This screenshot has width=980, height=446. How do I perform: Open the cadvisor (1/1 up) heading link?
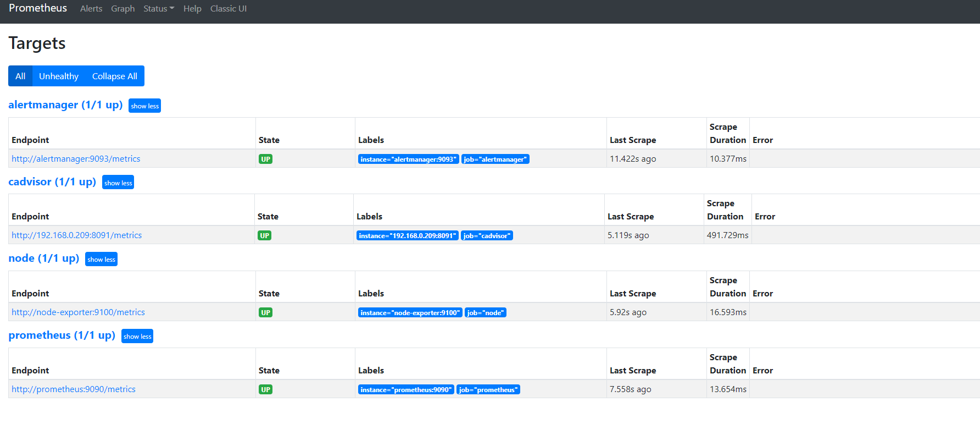tap(52, 181)
